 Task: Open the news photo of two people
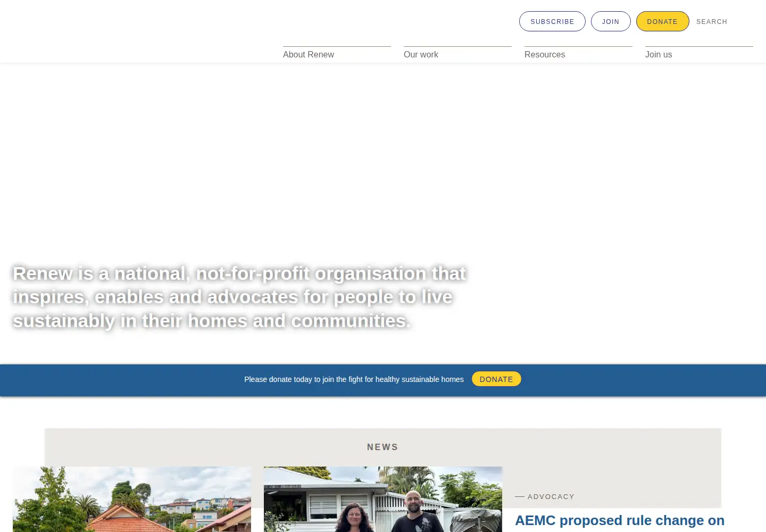[383, 499]
